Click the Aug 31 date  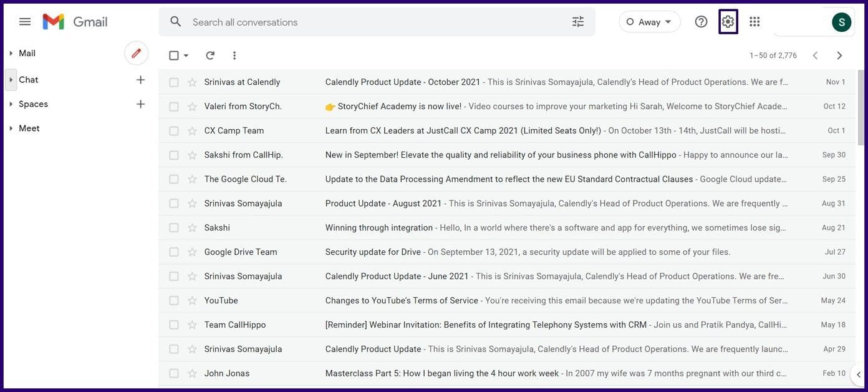click(834, 203)
